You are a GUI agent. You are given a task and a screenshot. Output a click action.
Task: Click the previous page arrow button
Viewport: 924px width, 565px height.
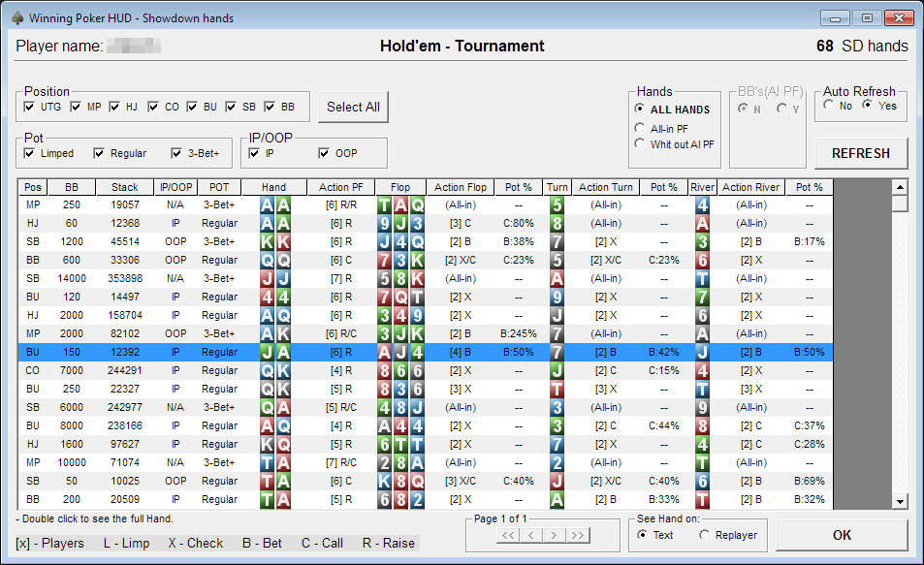point(531,535)
